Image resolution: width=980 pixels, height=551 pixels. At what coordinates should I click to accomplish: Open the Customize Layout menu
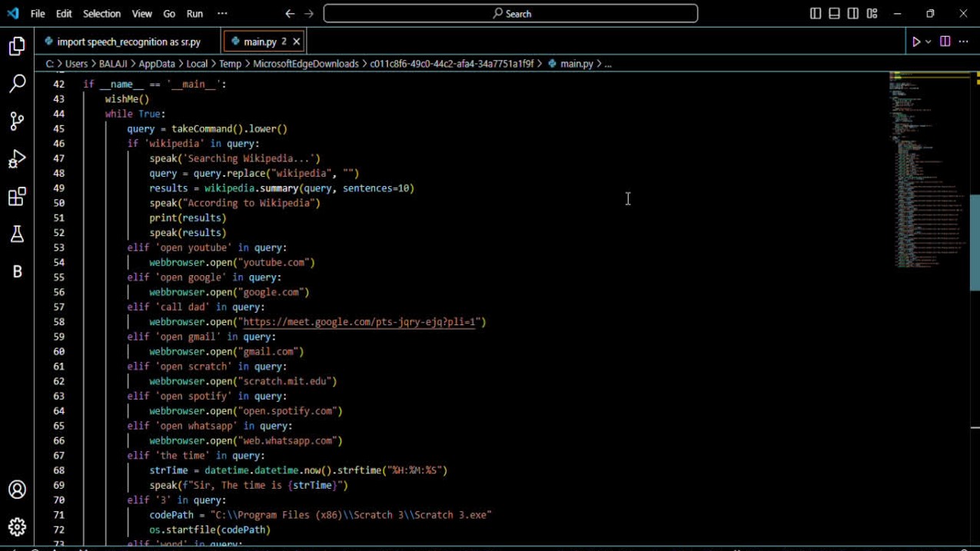click(872, 14)
